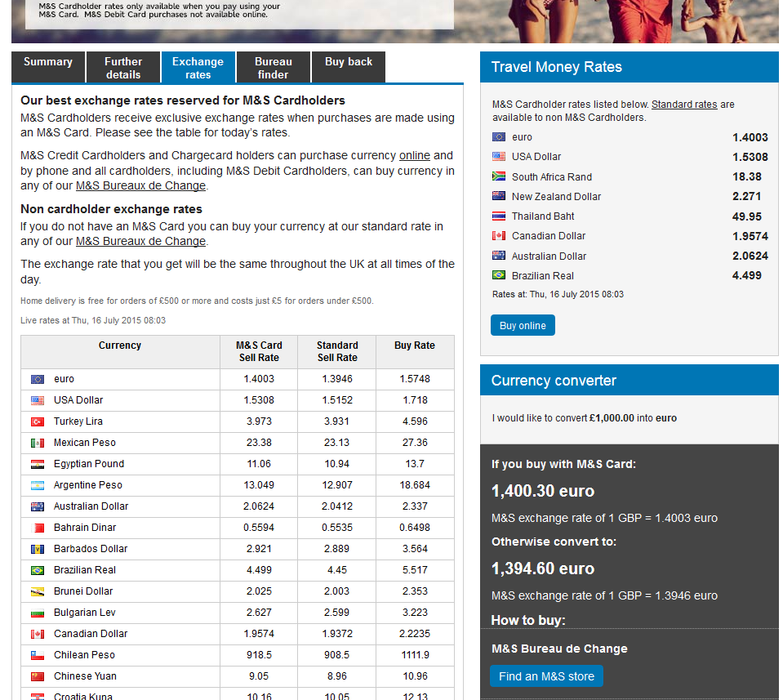
Task: Click the Brazilian Real flag in Travel Money Rates
Action: coord(499,275)
